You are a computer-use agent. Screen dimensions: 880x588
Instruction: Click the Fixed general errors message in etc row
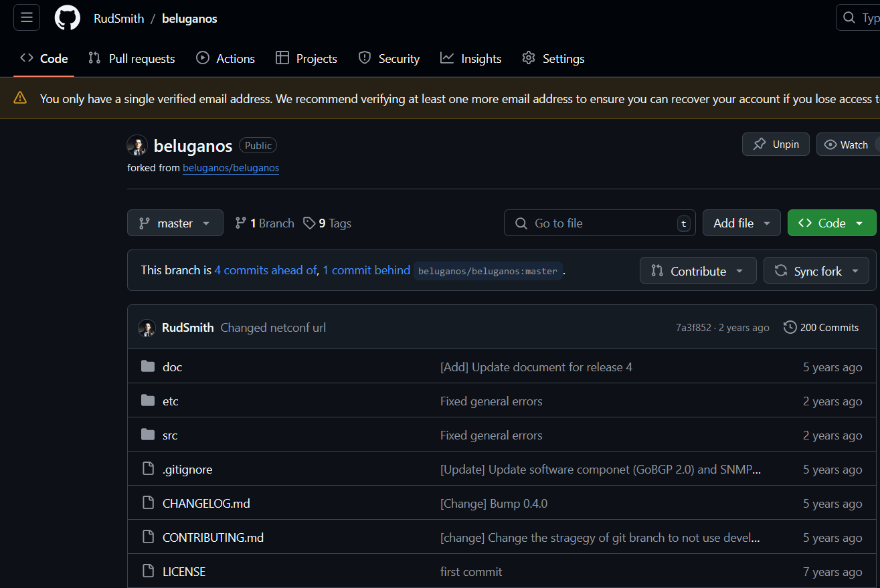tap(491, 401)
